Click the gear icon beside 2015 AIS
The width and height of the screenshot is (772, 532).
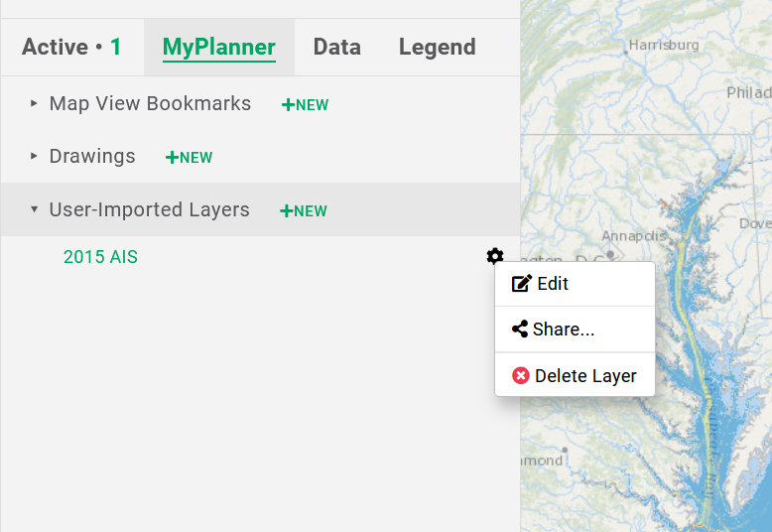click(494, 256)
